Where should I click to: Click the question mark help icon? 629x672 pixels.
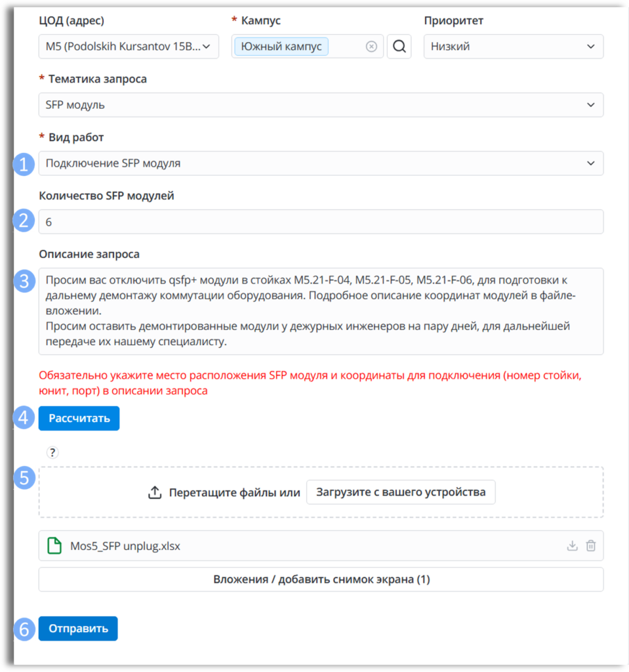pyautogui.click(x=52, y=452)
